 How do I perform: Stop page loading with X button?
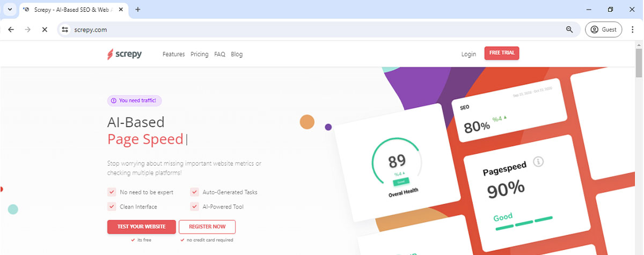coord(45,29)
